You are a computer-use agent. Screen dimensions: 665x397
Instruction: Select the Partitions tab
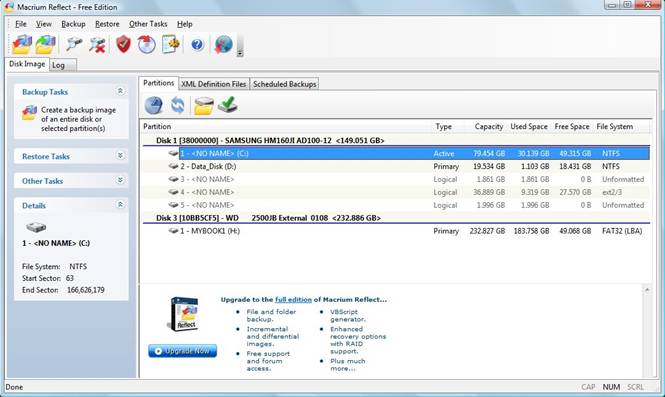[x=159, y=83]
